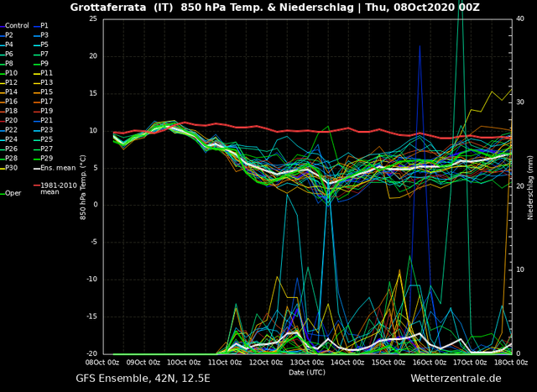
Task: Click the '25' temperature tick label
Action: [93, 18]
